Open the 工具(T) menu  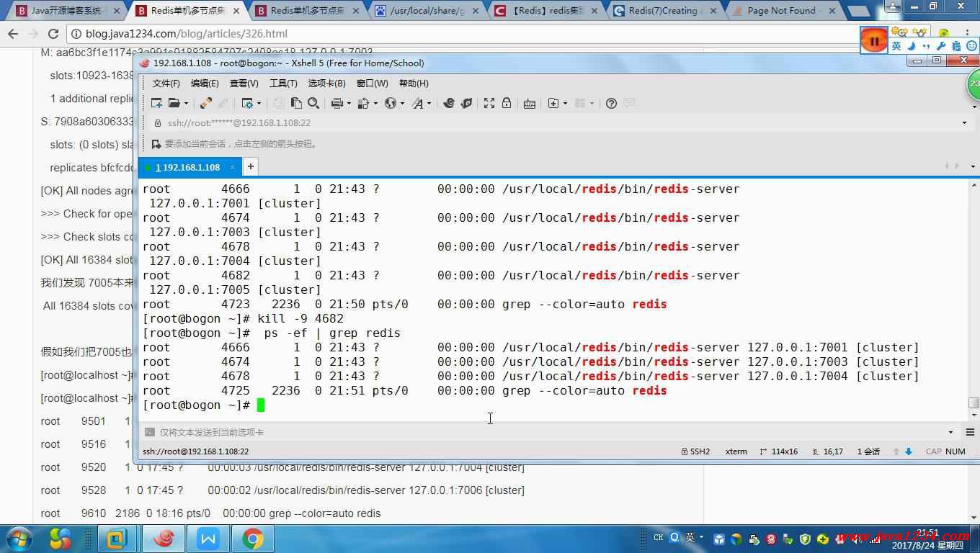click(283, 84)
